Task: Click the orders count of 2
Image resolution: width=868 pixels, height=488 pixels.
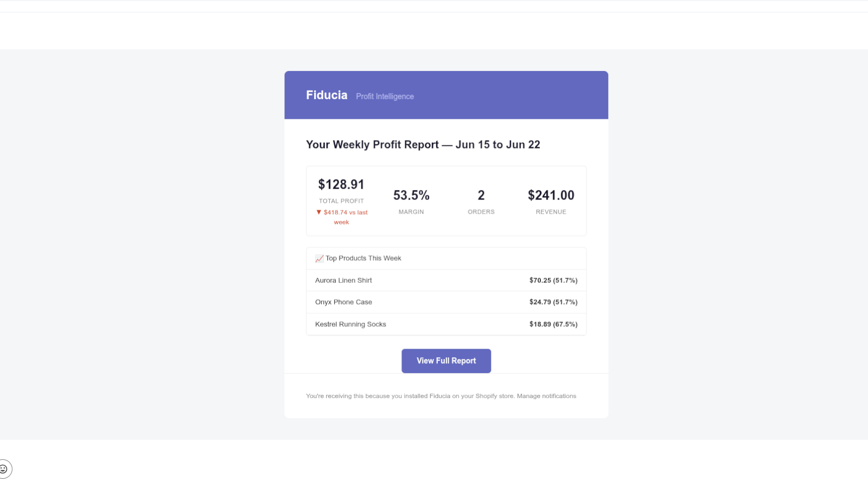Action: 481,195
